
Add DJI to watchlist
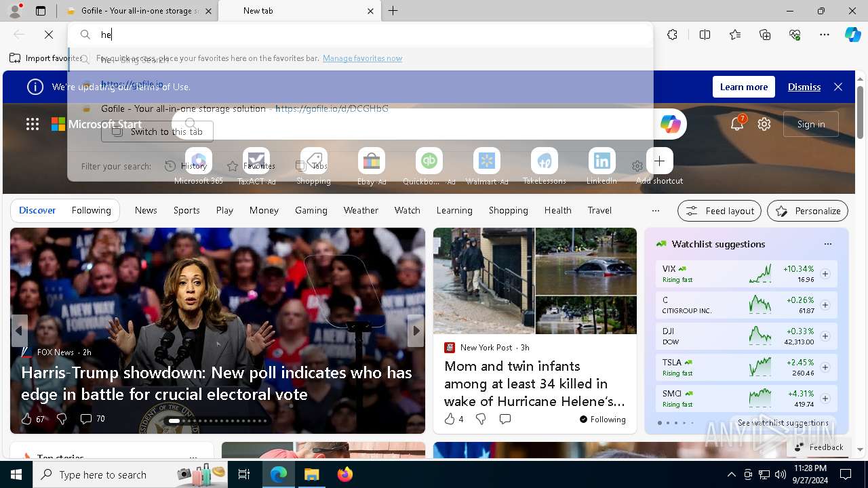click(x=825, y=336)
